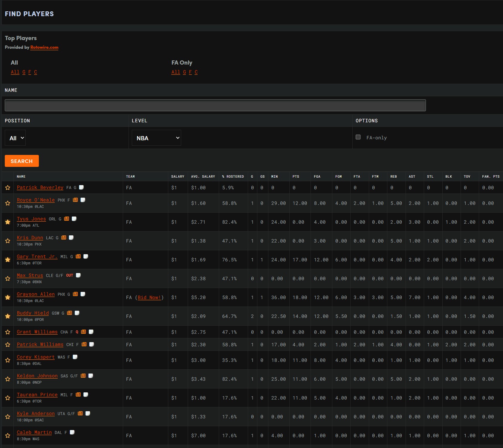Image resolution: width=503 pixels, height=448 pixels.
Task: Enable the FA-only checkbox
Action: pyautogui.click(x=358, y=137)
